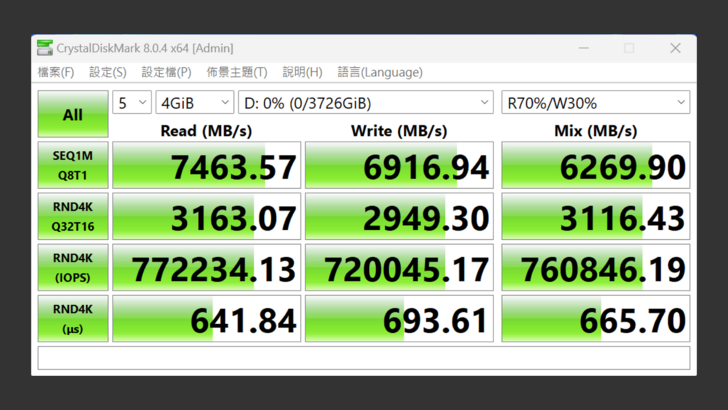Open the R70%/W30% mix ratio dropdown

596,103
